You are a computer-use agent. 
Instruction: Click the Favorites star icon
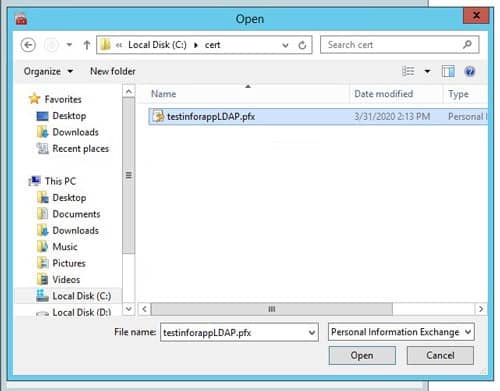point(34,99)
